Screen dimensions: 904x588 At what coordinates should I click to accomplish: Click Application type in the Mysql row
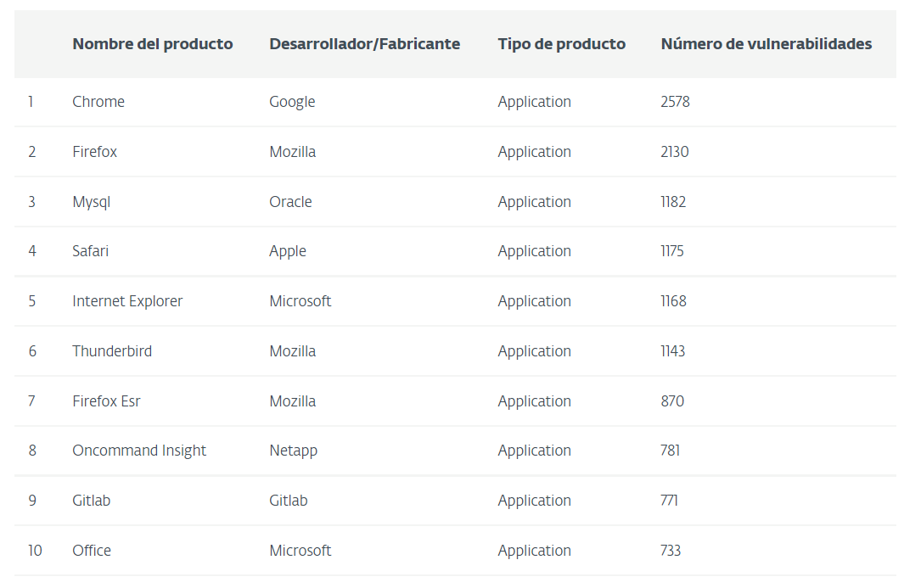click(x=535, y=202)
